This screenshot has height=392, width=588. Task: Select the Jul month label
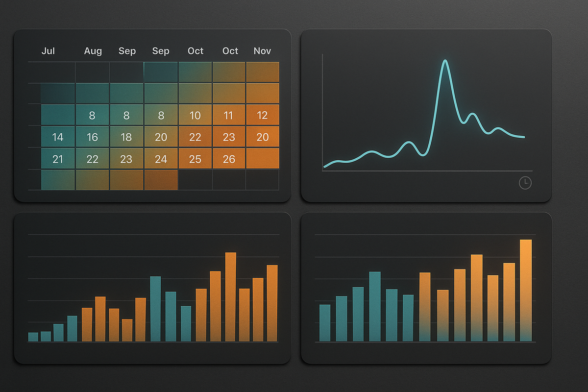(48, 51)
